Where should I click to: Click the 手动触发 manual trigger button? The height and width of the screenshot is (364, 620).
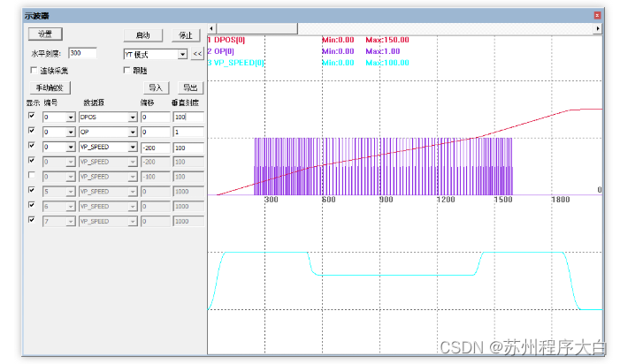[x=51, y=88]
